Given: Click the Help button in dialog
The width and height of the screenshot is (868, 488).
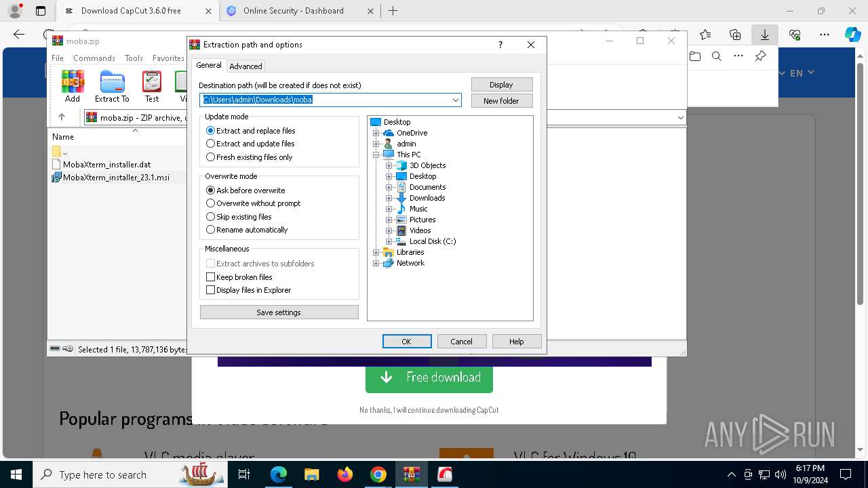Looking at the screenshot, I should [517, 342].
